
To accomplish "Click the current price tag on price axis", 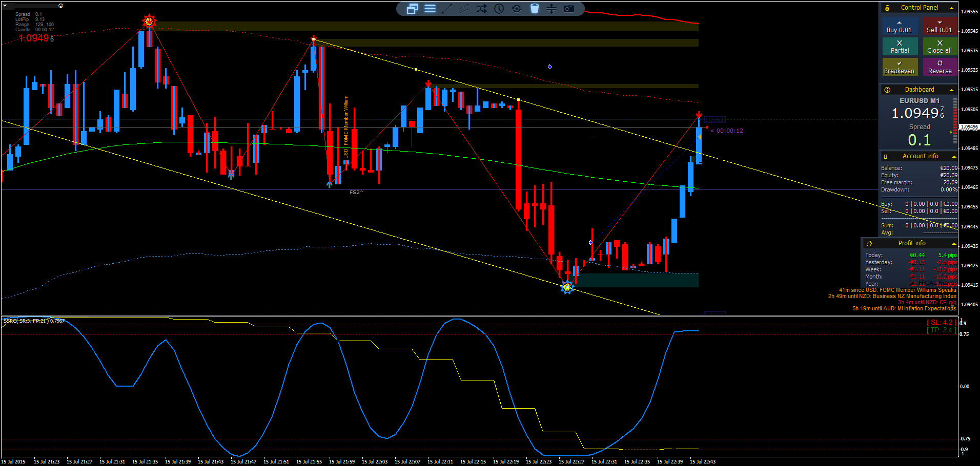I will (x=969, y=126).
